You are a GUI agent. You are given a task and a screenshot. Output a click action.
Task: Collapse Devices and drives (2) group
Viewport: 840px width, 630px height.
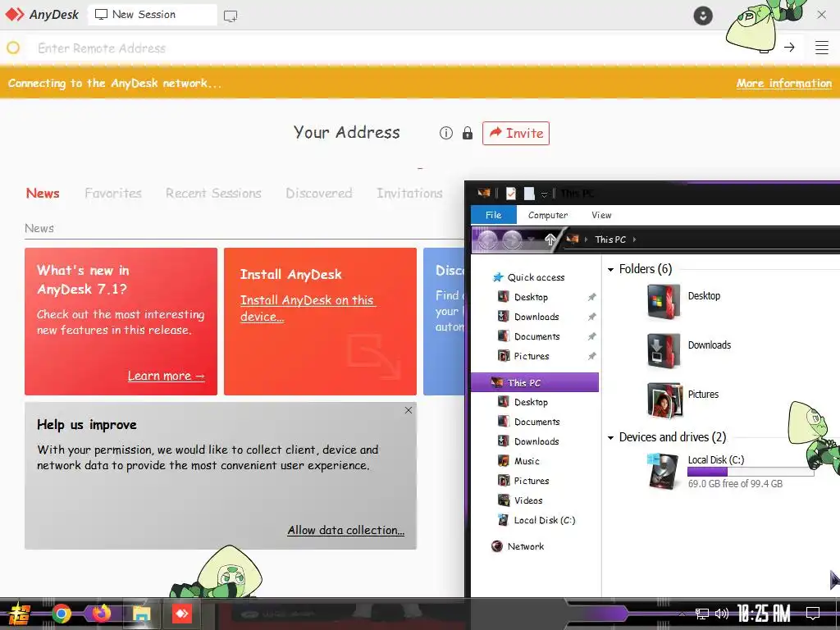click(610, 438)
